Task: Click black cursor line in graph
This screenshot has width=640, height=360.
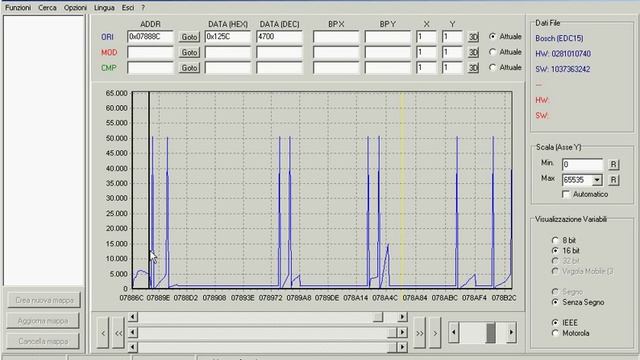Action: coord(149,190)
